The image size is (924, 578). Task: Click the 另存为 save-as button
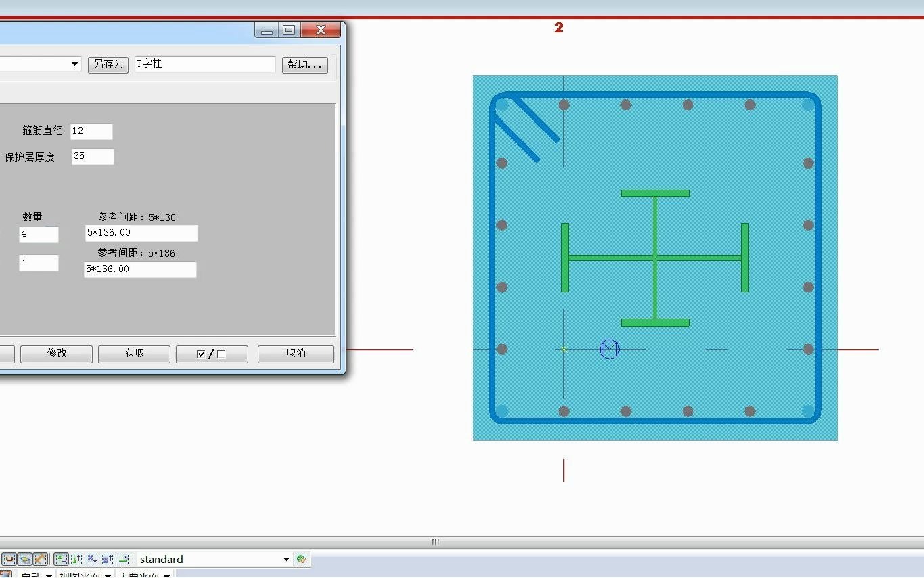[x=108, y=64]
